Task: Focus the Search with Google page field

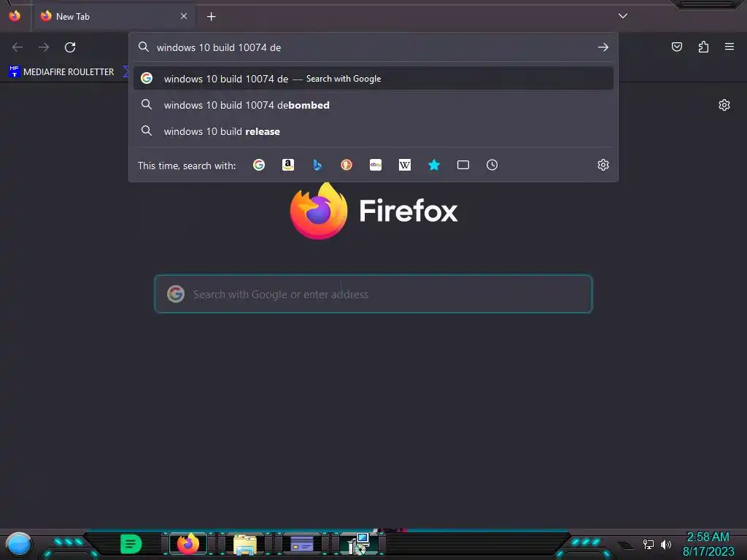Action: [x=373, y=294]
